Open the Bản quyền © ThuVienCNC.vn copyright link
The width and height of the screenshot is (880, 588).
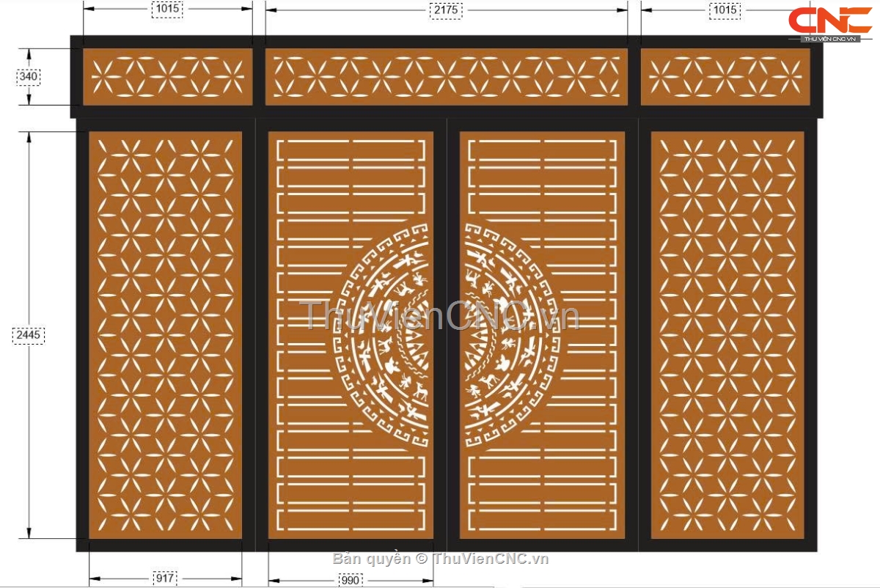440,559
